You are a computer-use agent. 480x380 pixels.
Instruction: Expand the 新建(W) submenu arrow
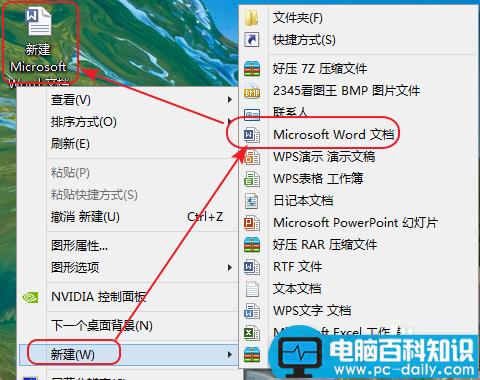coord(229,354)
